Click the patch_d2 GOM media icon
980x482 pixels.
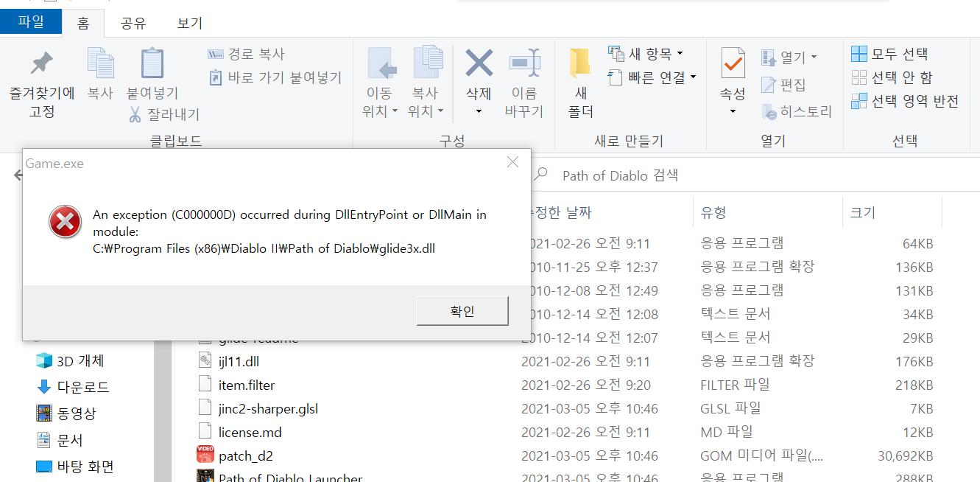[x=205, y=455]
